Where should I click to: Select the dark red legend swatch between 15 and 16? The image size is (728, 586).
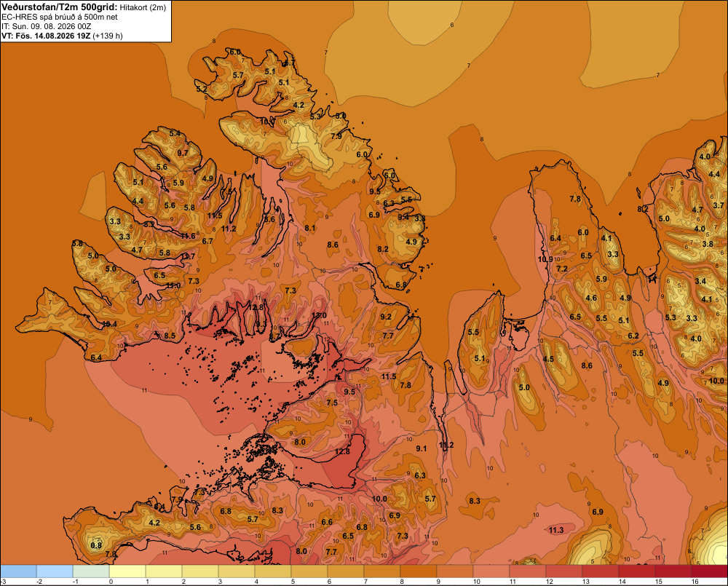673,571
